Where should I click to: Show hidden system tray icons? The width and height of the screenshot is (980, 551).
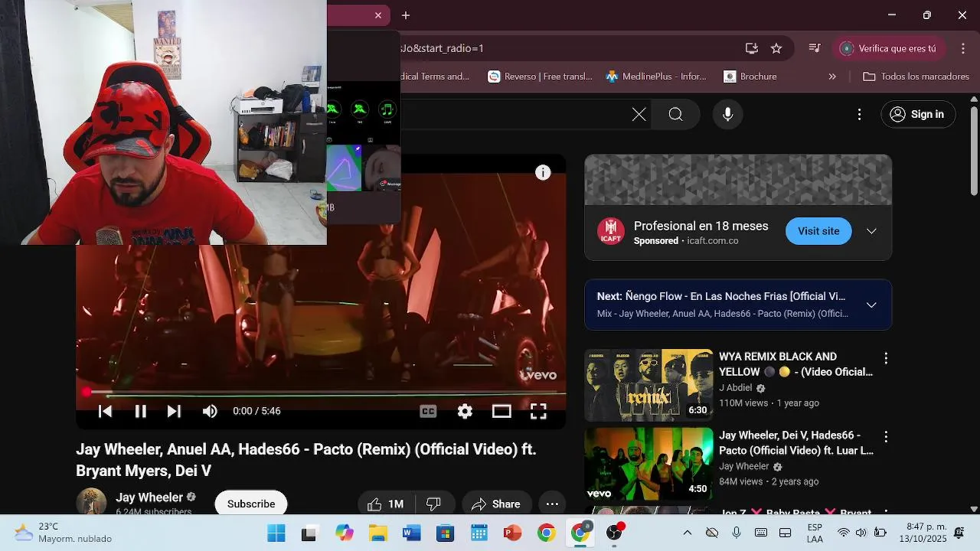pyautogui.click(x=687, y=533)
